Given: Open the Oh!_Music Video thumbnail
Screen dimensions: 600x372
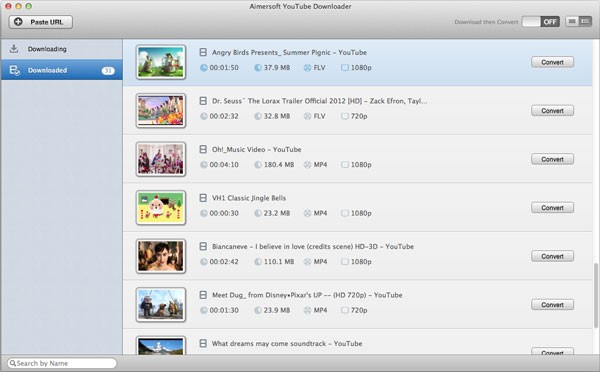Looking at the screenshot, I should point(161,159).
